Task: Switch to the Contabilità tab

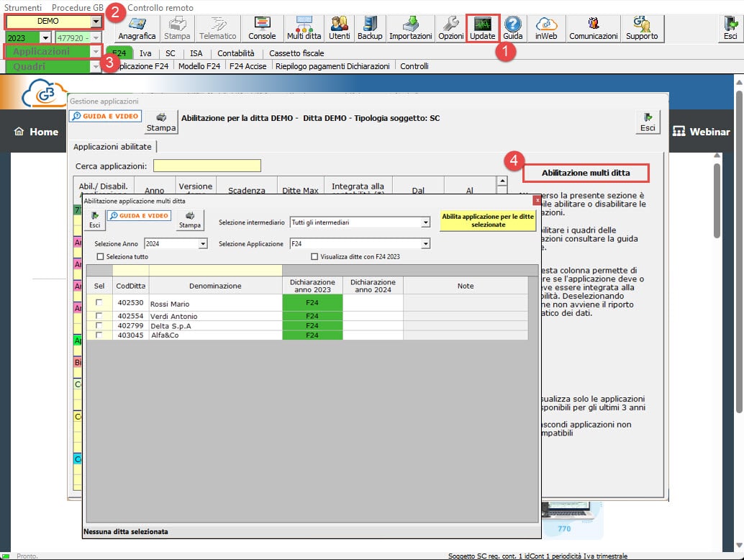Action: point(235,53)
